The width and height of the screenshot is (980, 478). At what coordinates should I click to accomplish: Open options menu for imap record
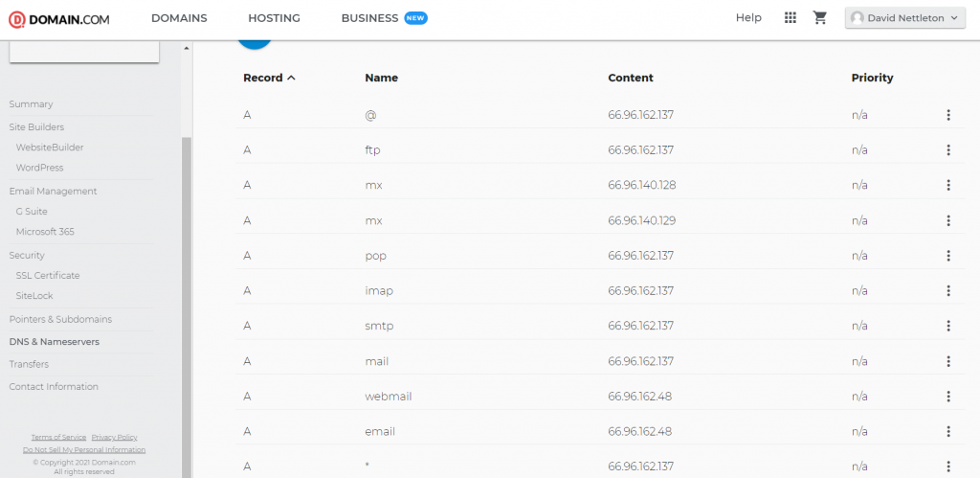click(x=948, y=291)
